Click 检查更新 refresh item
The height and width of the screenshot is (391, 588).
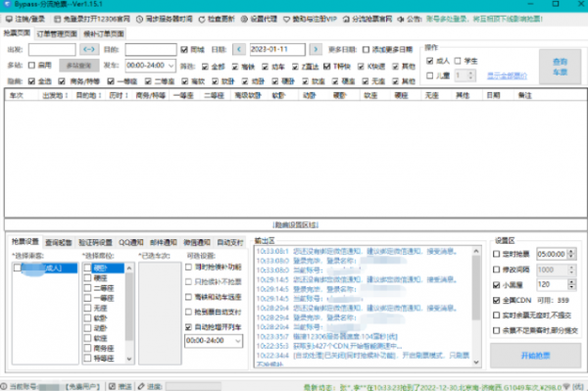click(x=217, y=19)
